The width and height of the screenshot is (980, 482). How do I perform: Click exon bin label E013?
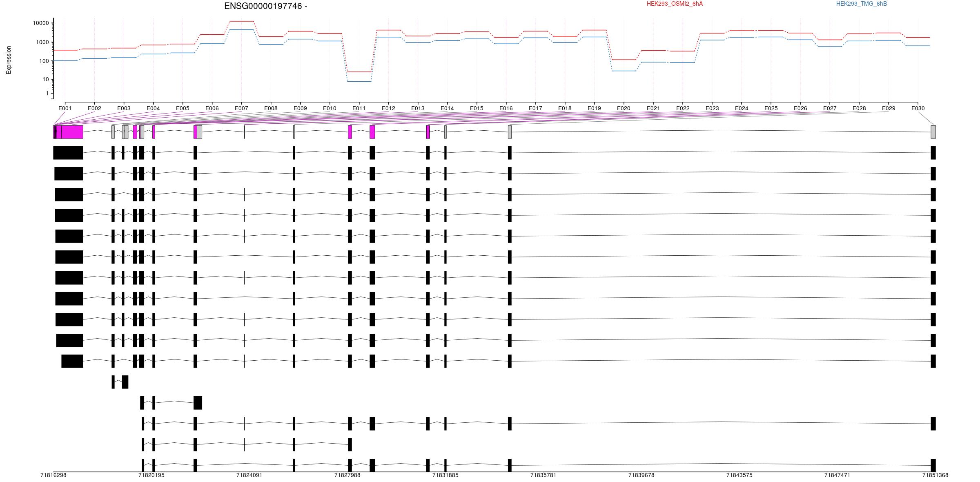[x=418, y=108]
